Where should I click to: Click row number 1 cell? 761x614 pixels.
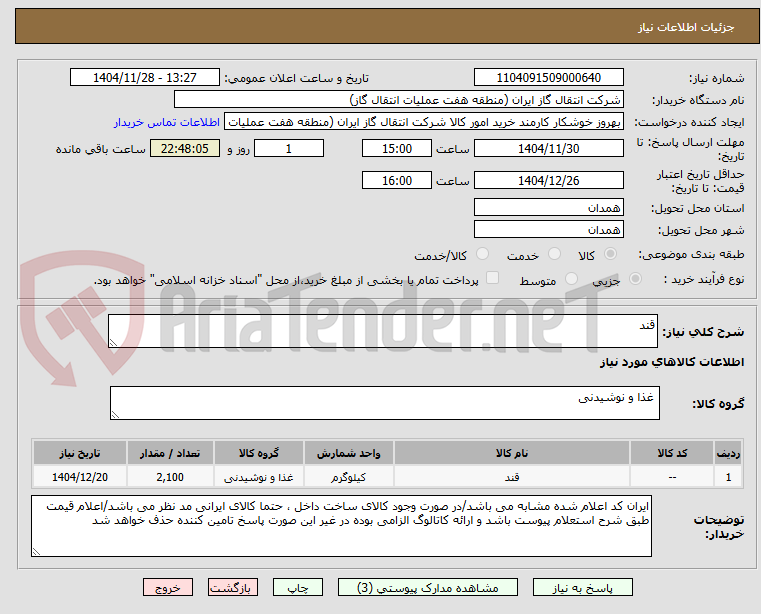728,477
